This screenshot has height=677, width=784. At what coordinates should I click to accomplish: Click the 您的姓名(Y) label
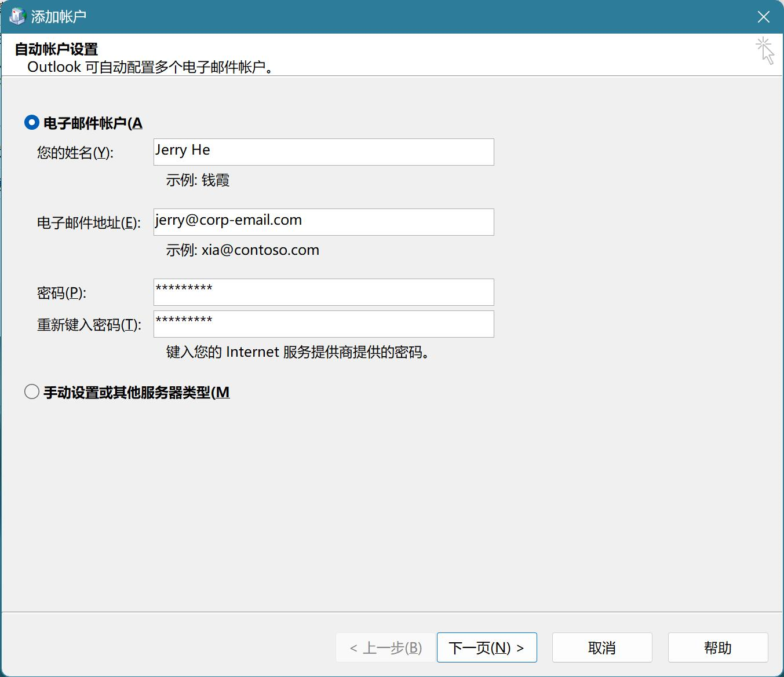75,153
